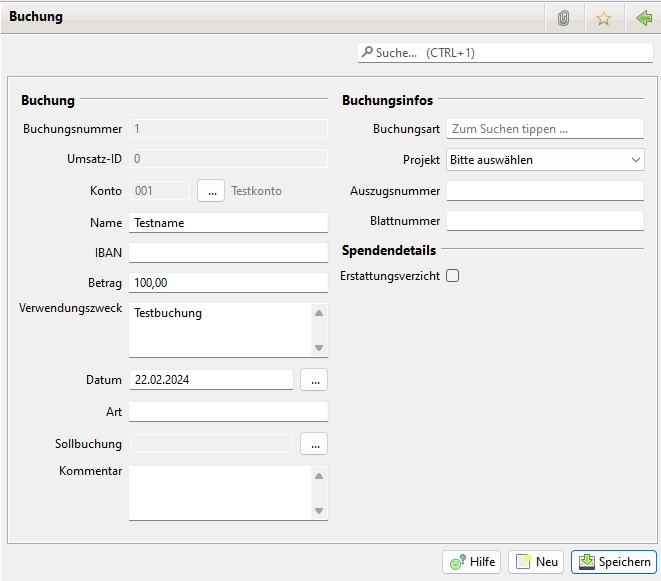Click the green back arrow icon

[643, 18]
